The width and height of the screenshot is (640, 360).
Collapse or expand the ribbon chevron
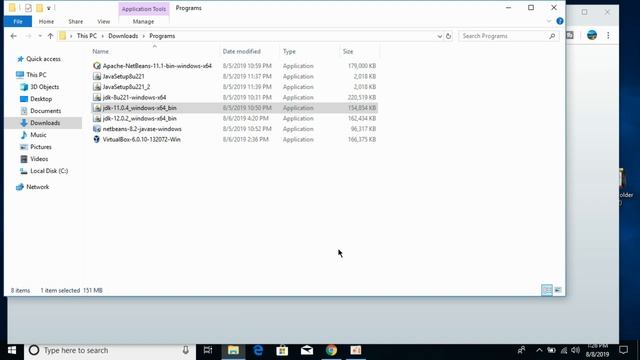pyautogui.click(x=549, y=21)
